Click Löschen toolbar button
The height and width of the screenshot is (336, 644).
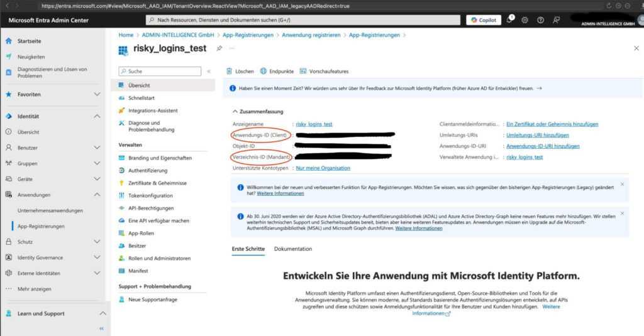click(x=240, y=72)
